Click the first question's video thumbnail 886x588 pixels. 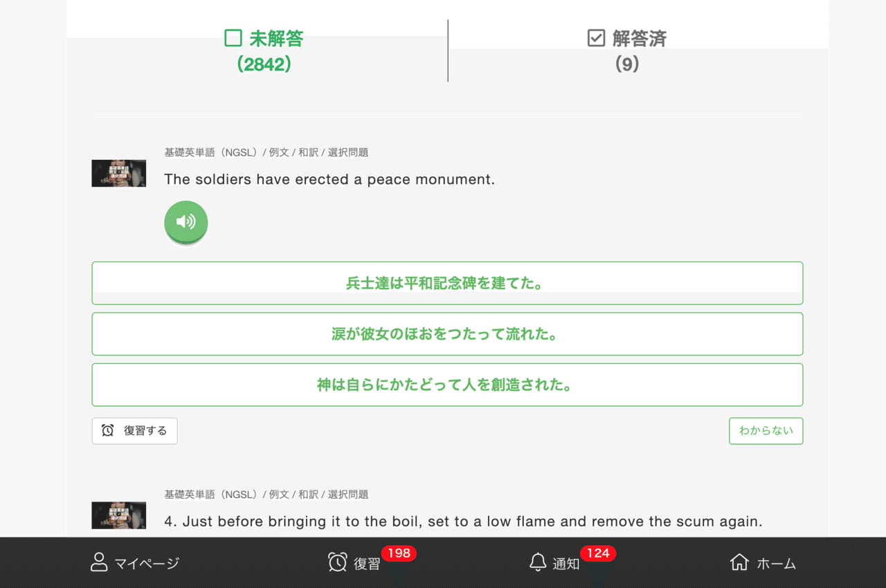[118, 173]
